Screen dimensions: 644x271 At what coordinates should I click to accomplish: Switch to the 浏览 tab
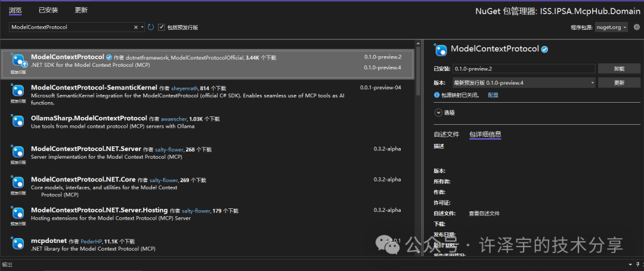[15, 10]
